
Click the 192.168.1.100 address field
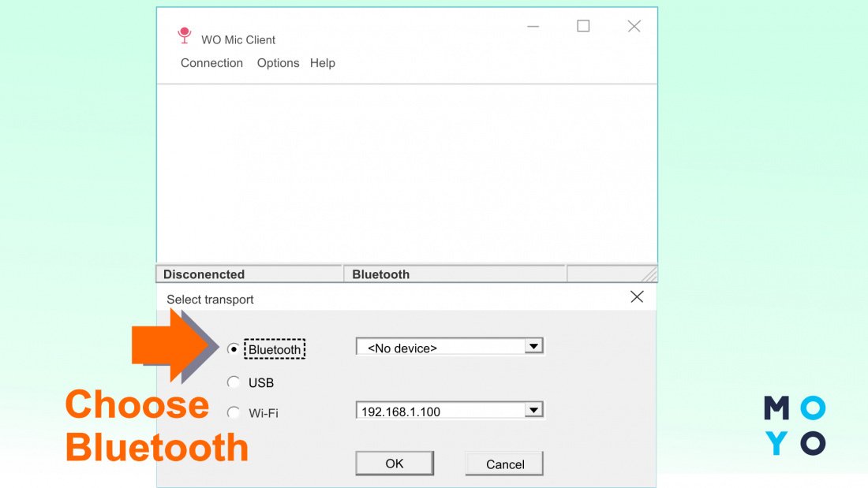coord(440,411)
